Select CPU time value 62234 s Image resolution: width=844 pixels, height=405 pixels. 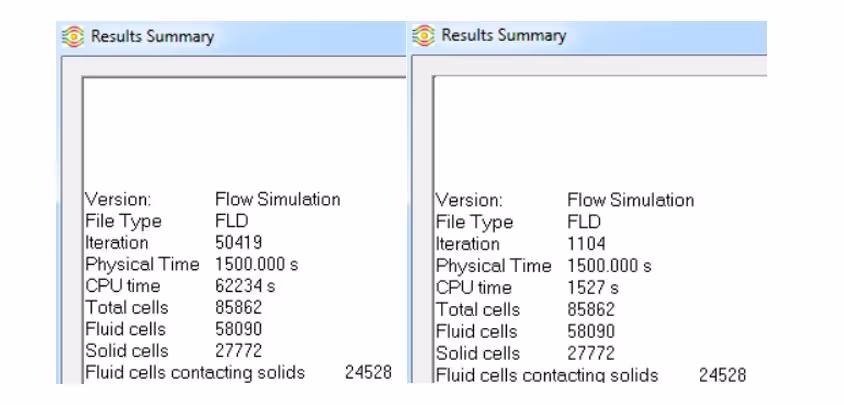click(245, 286)
